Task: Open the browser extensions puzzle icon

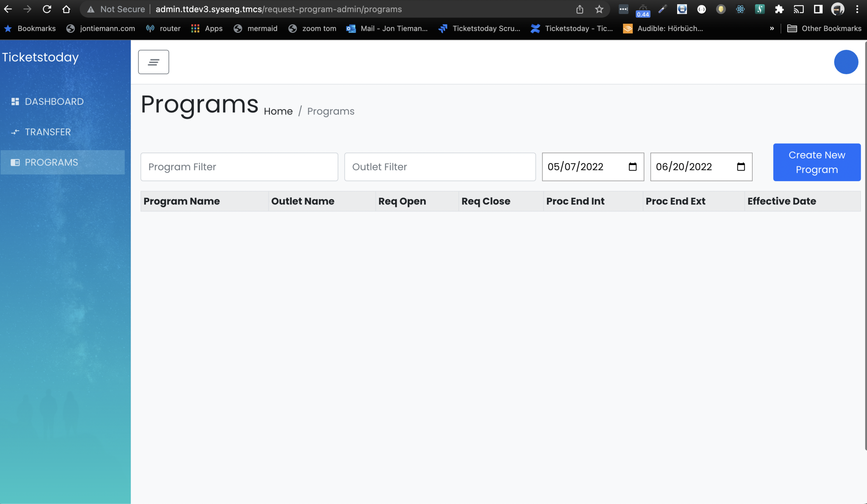Action: click(x=779, y=9)
